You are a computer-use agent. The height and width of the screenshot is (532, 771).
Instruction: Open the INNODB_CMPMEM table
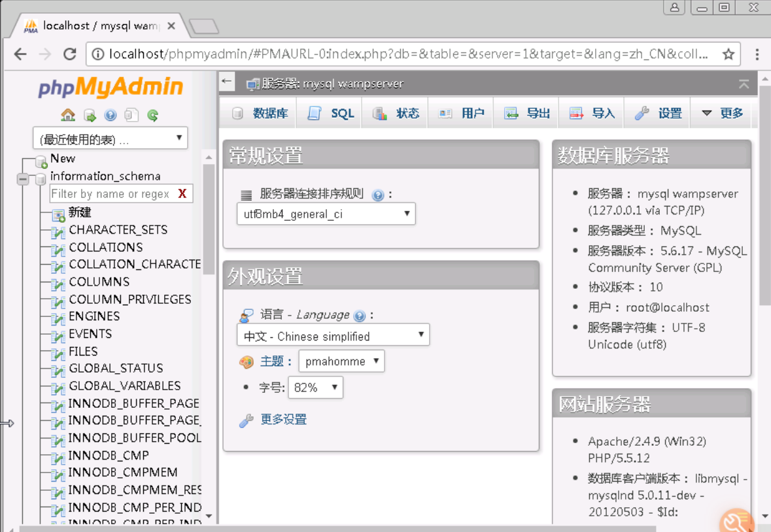[x=123, y=472]
